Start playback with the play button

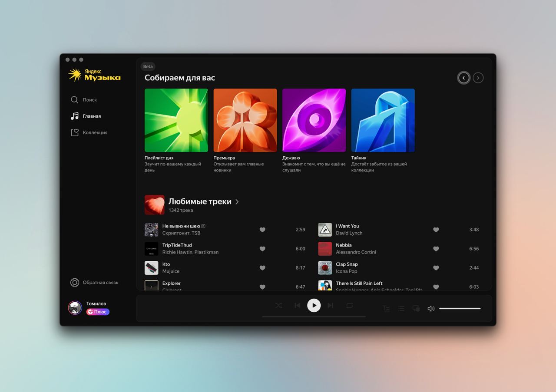click(314, 306)
